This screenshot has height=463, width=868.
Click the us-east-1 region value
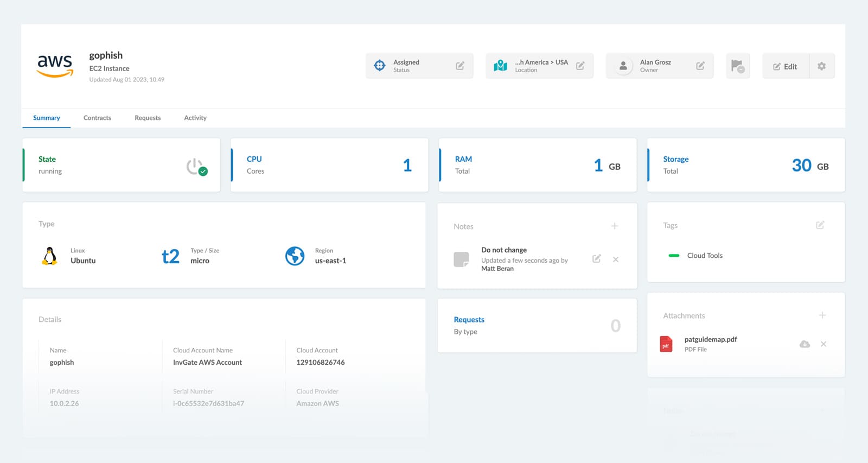tap(330, 261)
